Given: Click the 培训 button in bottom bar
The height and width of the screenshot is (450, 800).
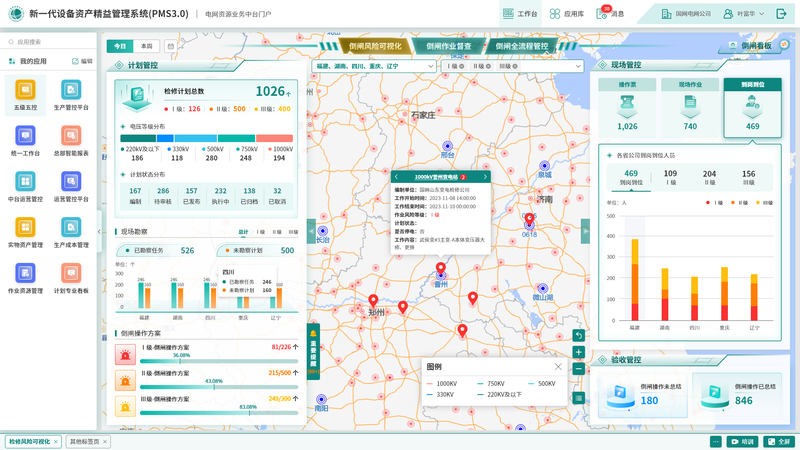Looking at the screenshot, I should [x=743, y=441].
